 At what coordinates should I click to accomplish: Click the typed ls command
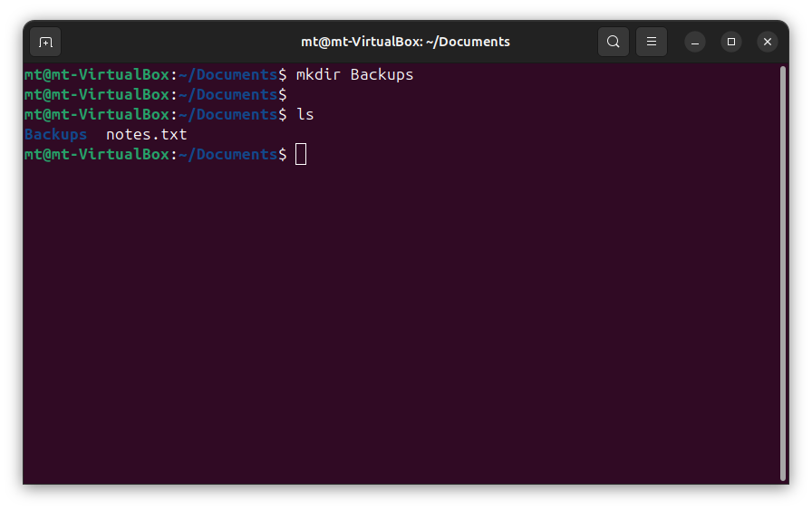pos(304,114)
